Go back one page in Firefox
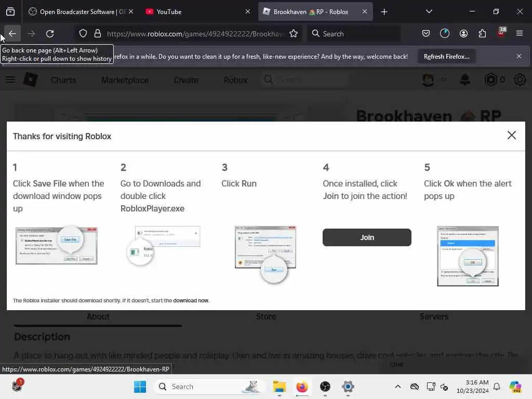Viewport: 532px width, 399px height. pos(12,34)
